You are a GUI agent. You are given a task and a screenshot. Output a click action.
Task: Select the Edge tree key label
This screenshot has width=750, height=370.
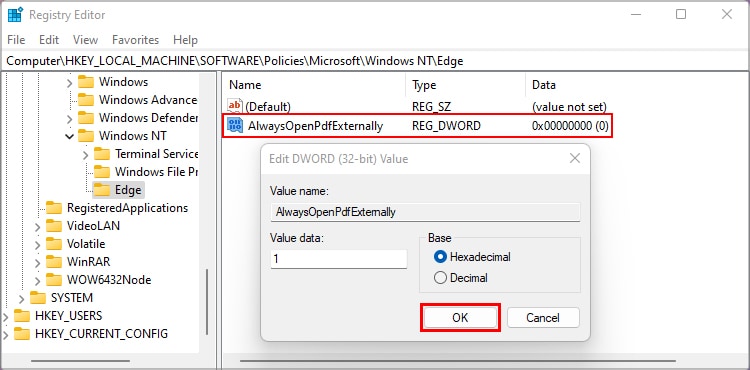pos(128,190)
